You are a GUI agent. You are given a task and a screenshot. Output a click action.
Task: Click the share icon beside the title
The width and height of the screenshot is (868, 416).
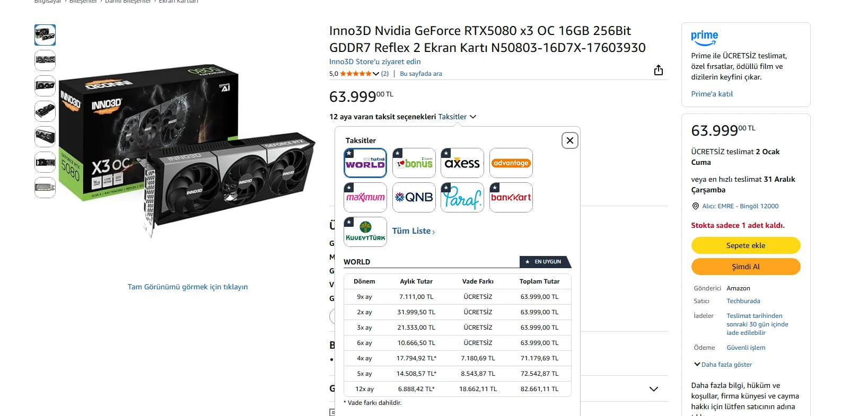pyautogui.click(x=659, y=70)
